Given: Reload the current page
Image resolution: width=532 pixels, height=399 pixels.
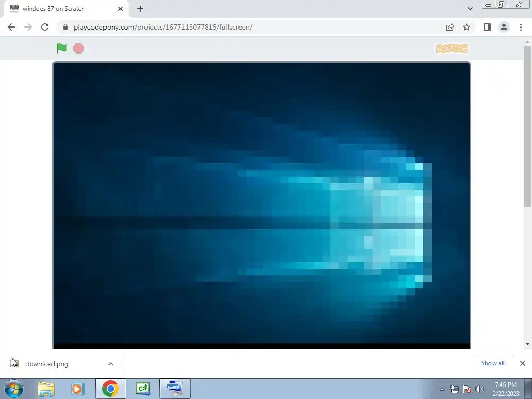Looking at the screenshot, I should pyautogui.click(x=45, y=27).
